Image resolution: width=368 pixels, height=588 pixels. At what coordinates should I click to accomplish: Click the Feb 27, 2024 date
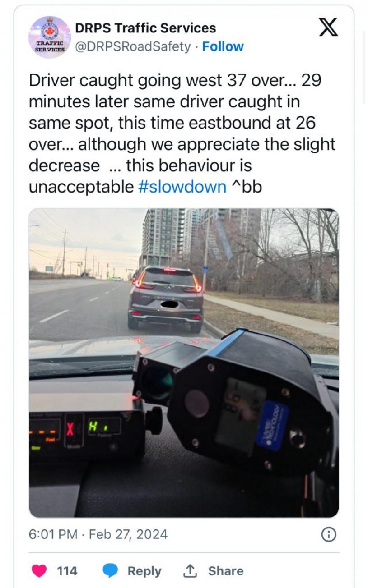pyautogui.click(x=128, y=534)
